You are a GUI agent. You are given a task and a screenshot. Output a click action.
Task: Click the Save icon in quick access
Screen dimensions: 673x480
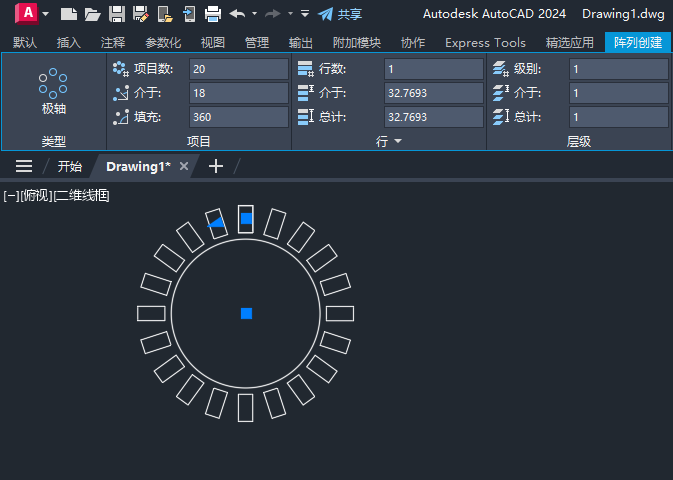tap(116, 14)
